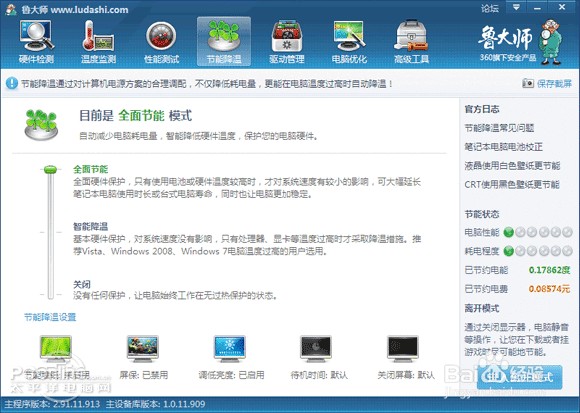
Task: Select the 关闭 mode option
Action: pyautogui.click(x=82, y=284)
